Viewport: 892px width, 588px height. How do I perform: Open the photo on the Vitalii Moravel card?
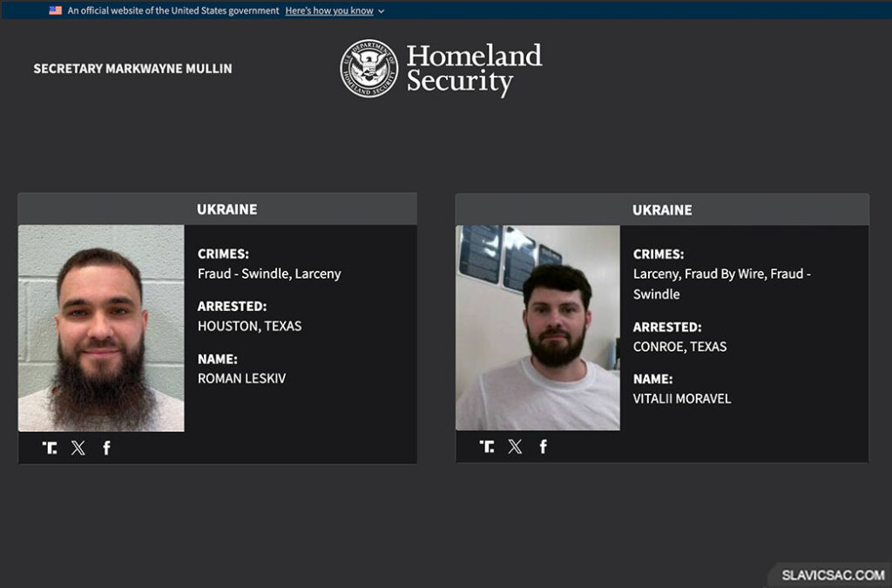tap(537, 328)
